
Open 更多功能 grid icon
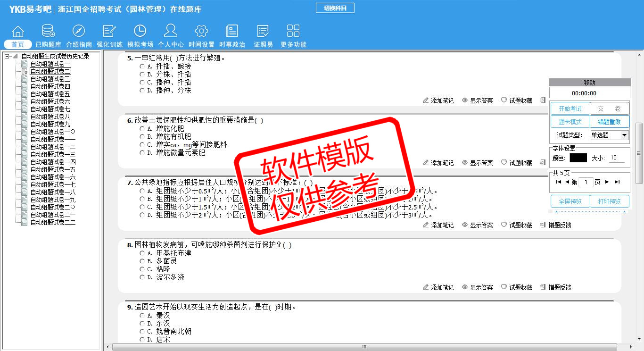pos(293,31)
